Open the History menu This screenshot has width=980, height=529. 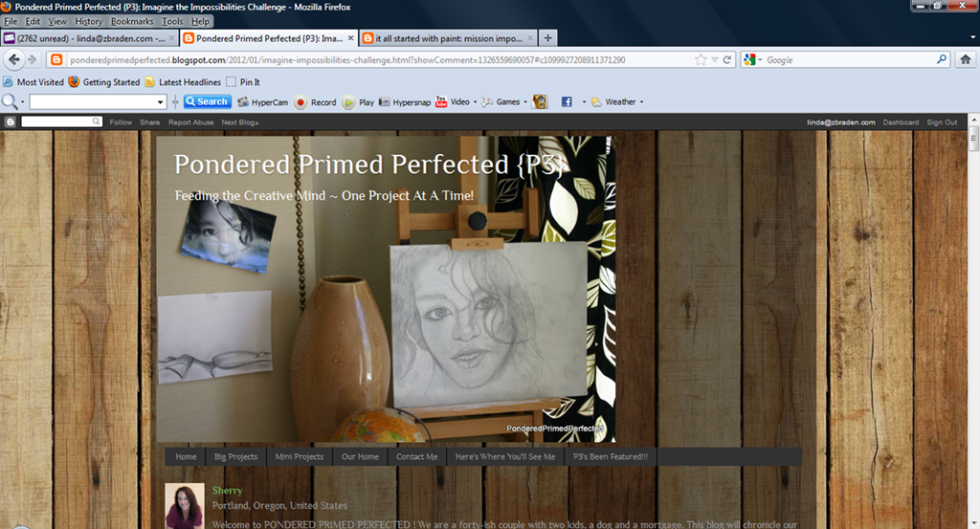click(x=89, y=21)
